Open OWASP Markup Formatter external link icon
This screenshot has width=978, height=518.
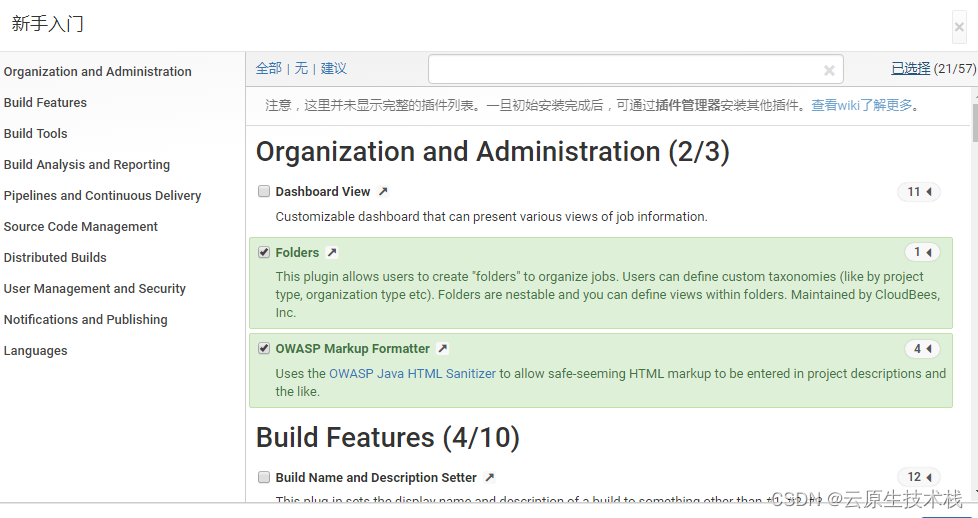[x=443, y=349]
